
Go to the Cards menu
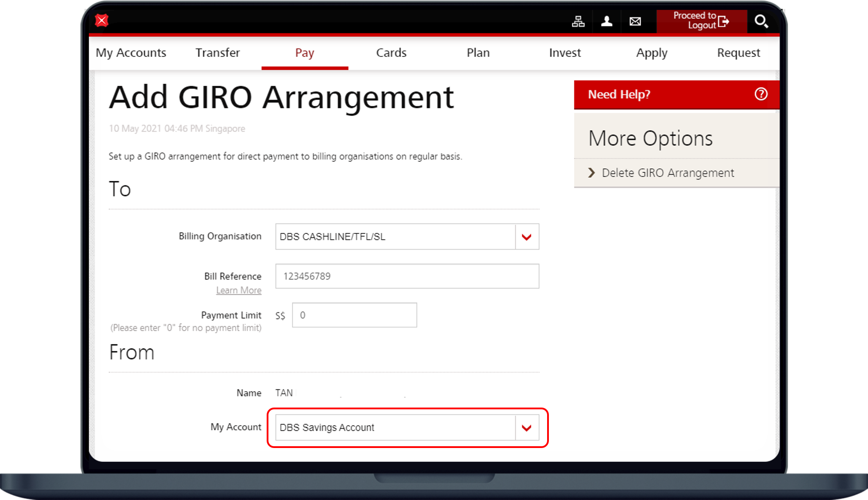point(391,53)
